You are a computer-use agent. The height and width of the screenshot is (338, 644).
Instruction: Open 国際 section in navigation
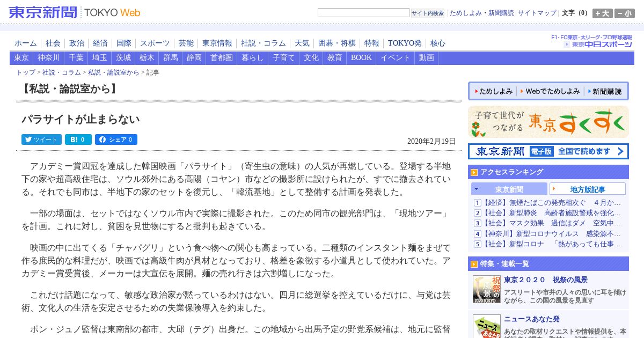point(124,43)
